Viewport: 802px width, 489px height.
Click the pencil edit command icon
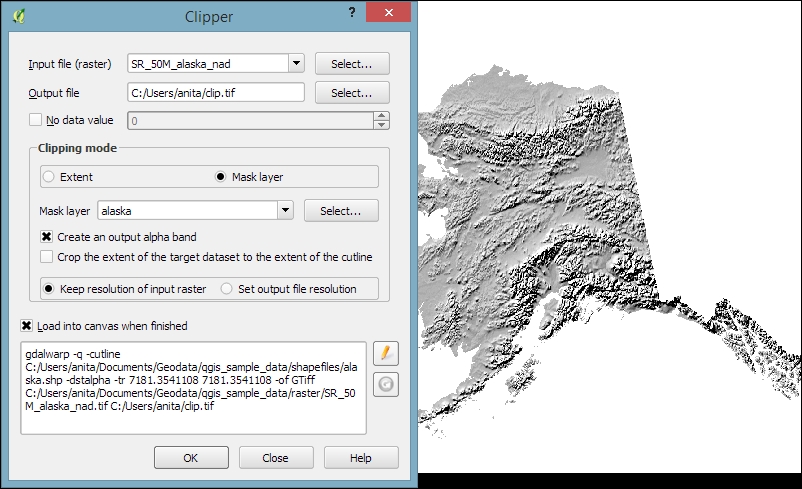[386, 353]
